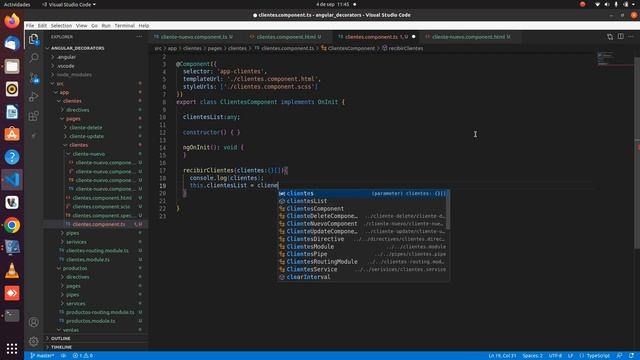Open the Run and Debug view

(x=34, y=97)
